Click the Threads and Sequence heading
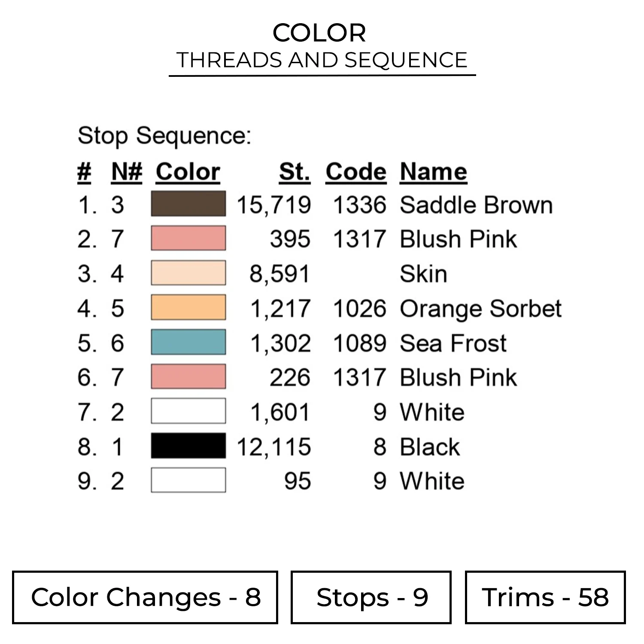 click(322, 60)
